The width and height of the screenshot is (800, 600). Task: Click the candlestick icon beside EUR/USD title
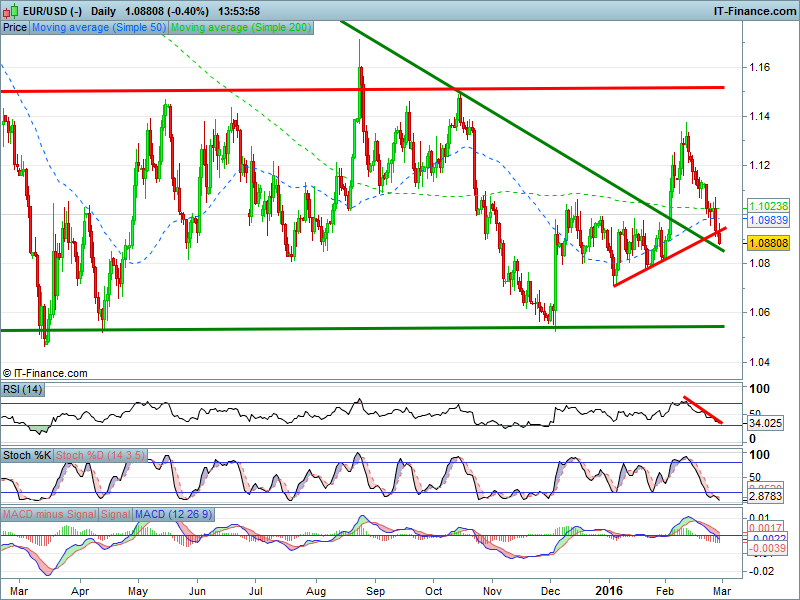(x=10, y=10)
